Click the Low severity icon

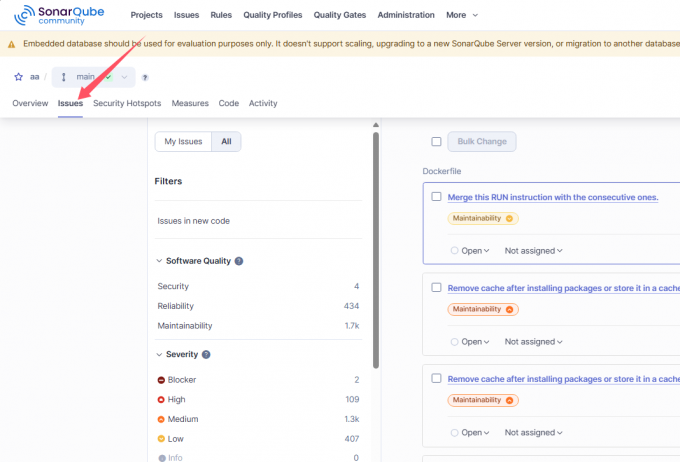[x=161, y=439]
